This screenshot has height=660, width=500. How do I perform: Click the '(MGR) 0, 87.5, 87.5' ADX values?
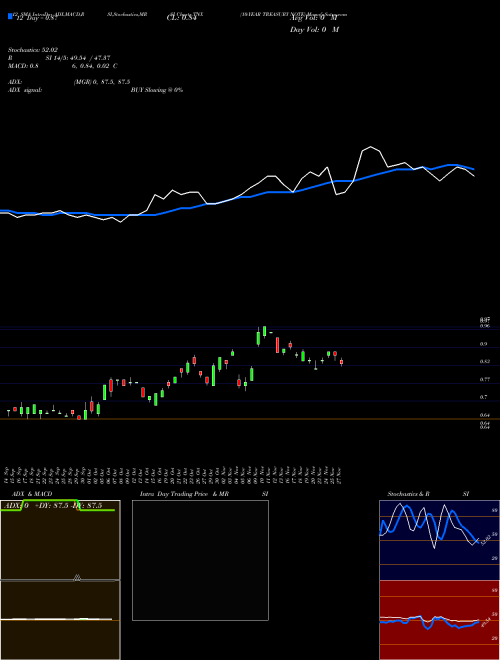pos(101,82)
